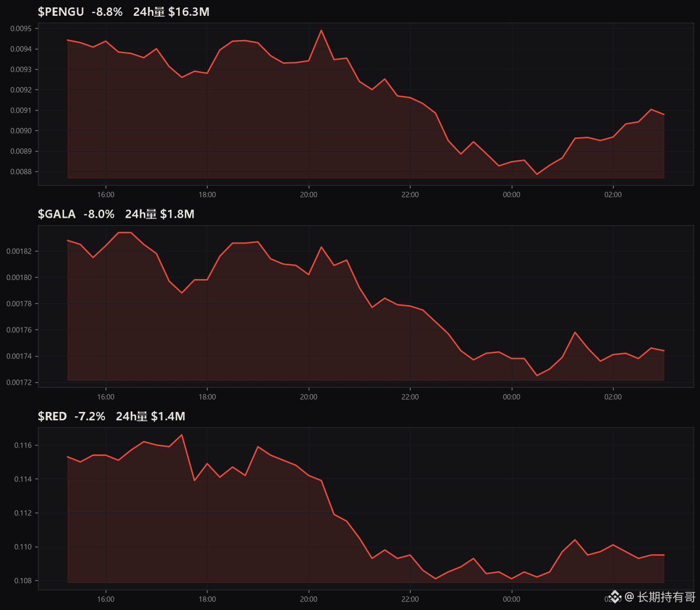Select 18:00 on the RED chart time axis
Screen dimensions: 700x610
pos(207,599)
